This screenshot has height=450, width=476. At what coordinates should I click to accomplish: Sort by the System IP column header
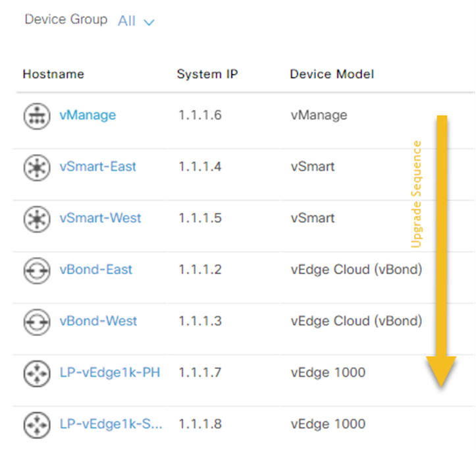207,74
